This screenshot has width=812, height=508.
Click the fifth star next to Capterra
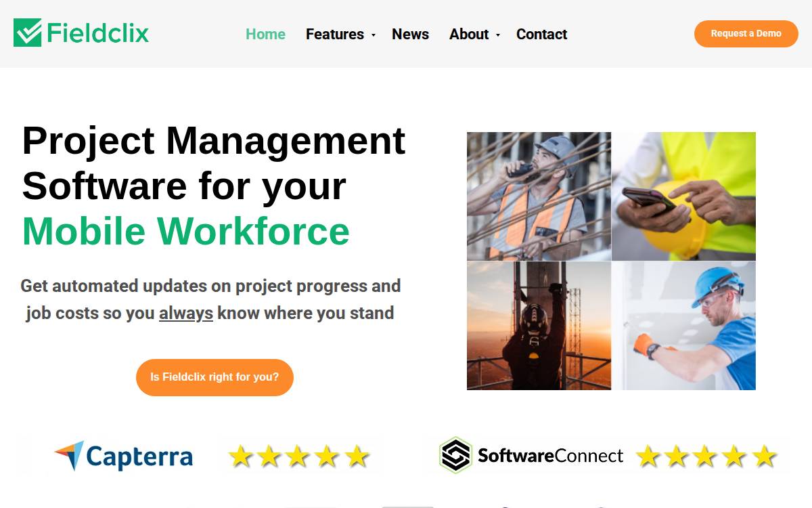(357, 457)
